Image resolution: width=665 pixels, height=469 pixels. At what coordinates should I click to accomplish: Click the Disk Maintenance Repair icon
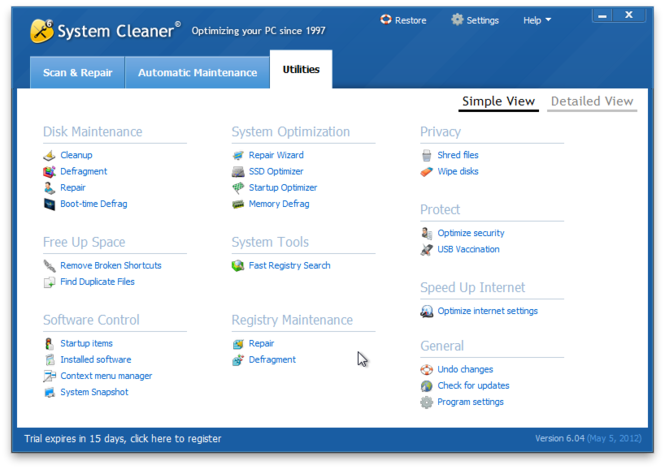(49, 187)
